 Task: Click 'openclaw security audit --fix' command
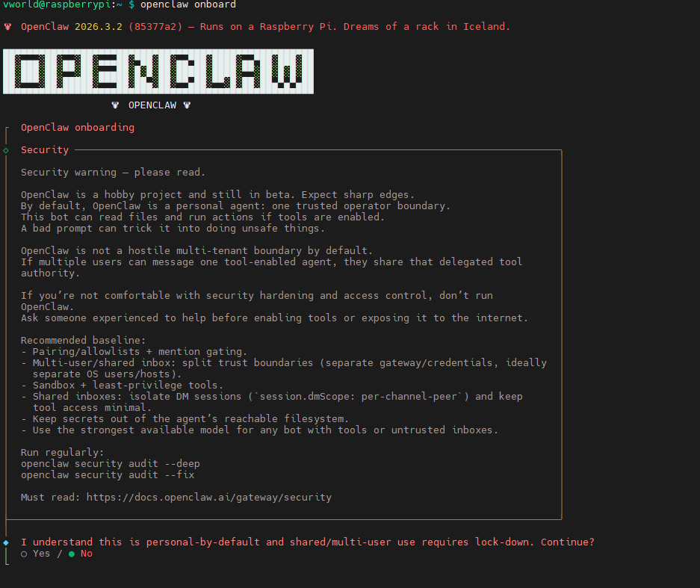108,475
